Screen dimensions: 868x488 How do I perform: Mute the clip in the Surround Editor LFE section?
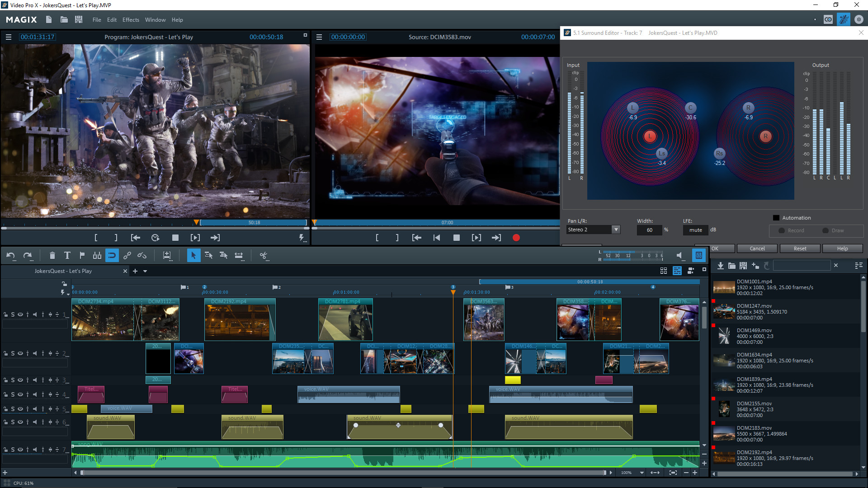pyautogui.click(x=695, y=230)
